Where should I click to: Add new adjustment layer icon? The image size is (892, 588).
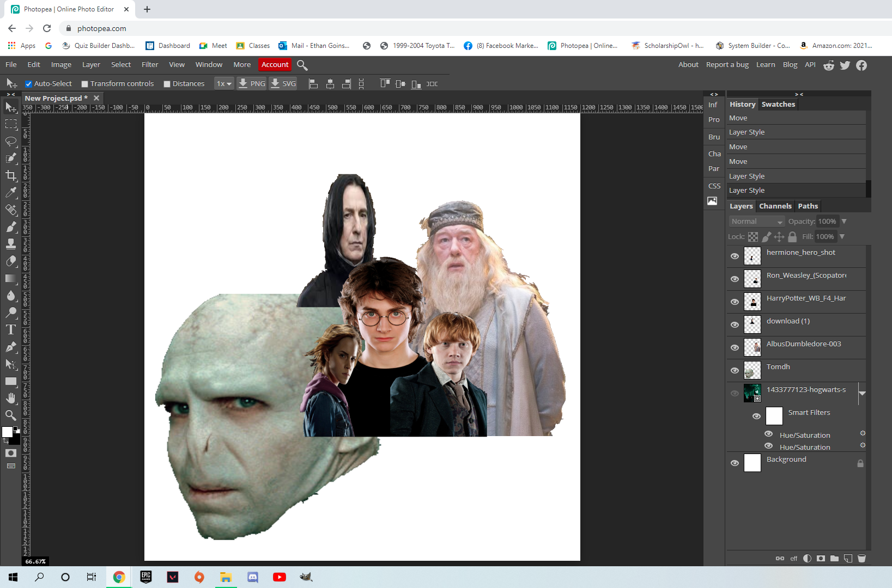(x=807, y=558)
